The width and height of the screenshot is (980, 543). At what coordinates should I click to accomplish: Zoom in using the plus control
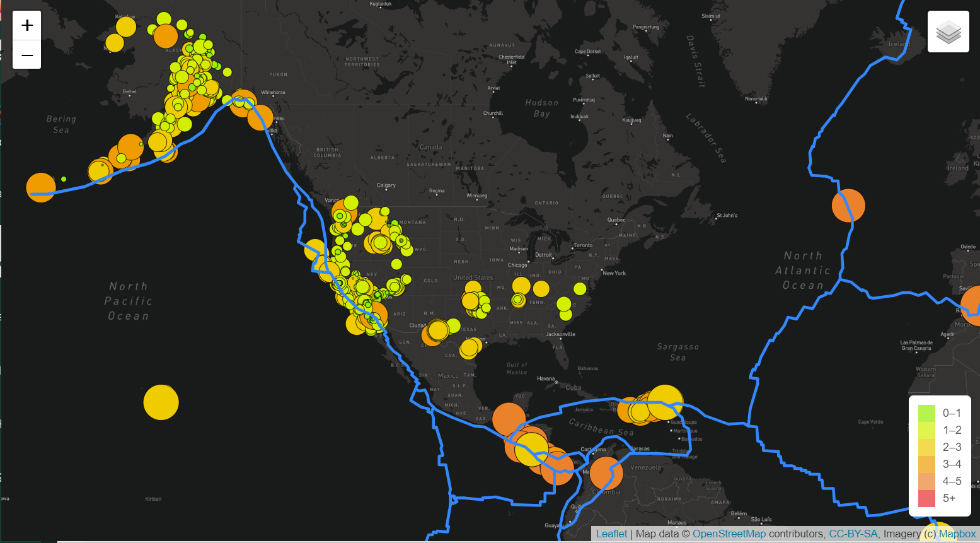pyautogui.click(x=26, y=25)
